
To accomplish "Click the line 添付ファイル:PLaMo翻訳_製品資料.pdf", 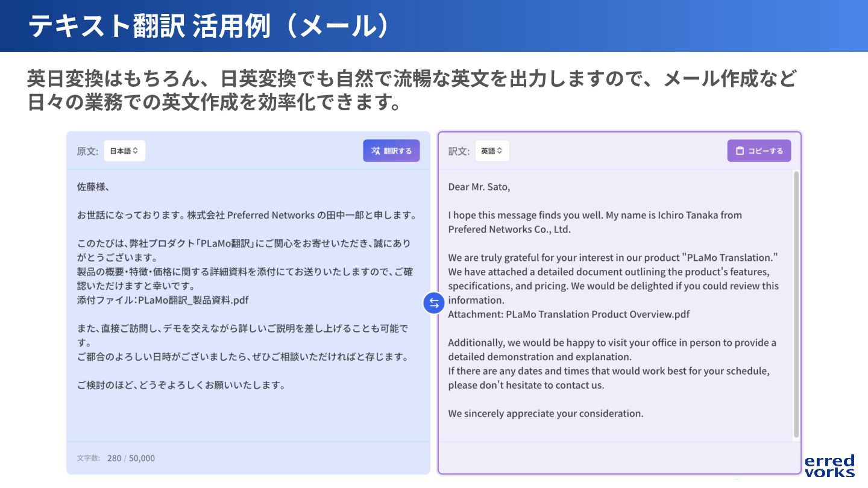I will pos(163,300).
